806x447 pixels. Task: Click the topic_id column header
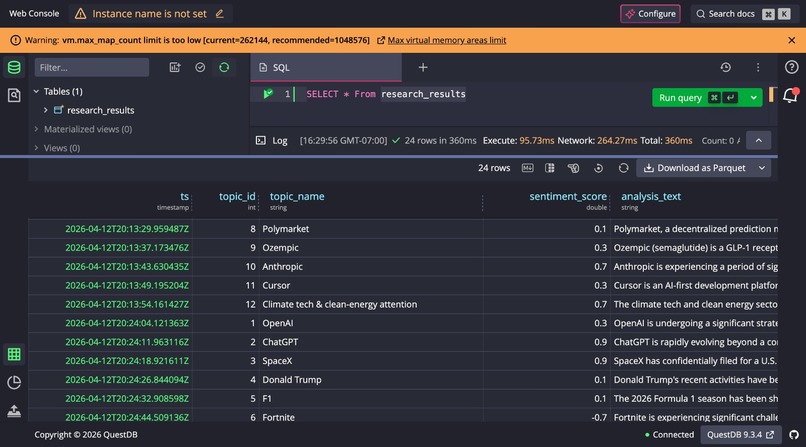click(x=237, y=196)
